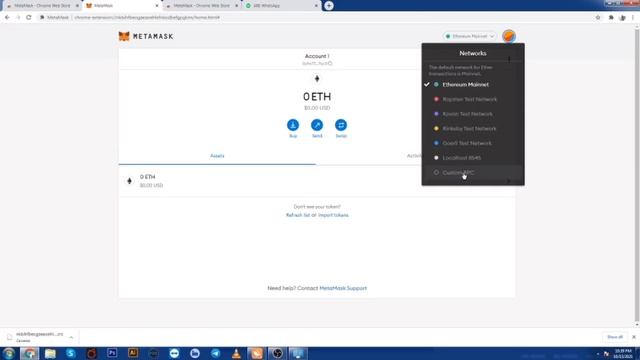The height and width of the screenshot is (360, 640).
Task: Open Illustrator from the taskbar
Action: coord(133,353)
